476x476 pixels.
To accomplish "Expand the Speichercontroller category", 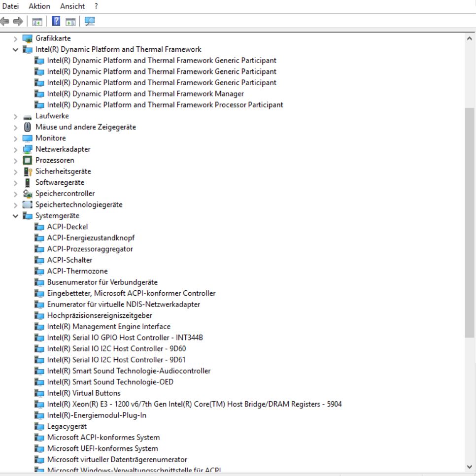I will (15, 194).
